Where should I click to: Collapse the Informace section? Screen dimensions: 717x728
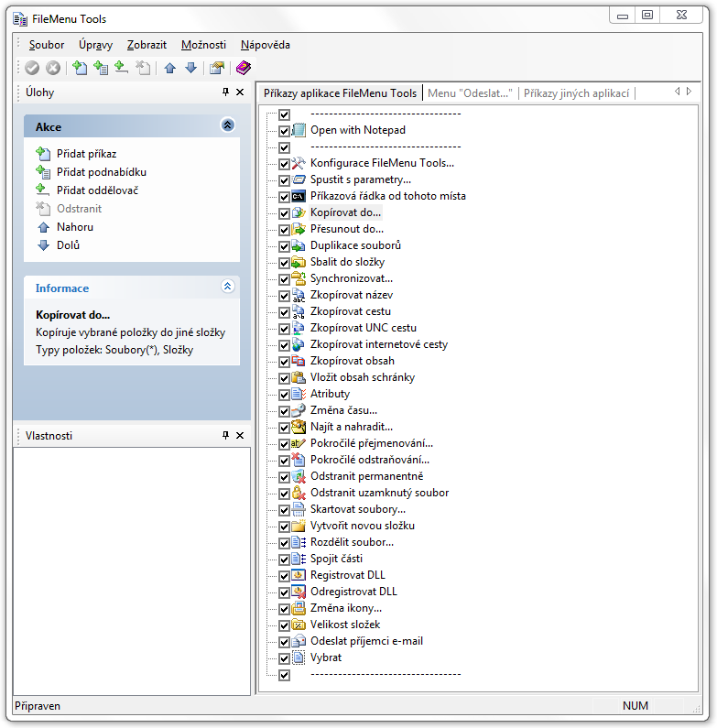pos(227,286)
